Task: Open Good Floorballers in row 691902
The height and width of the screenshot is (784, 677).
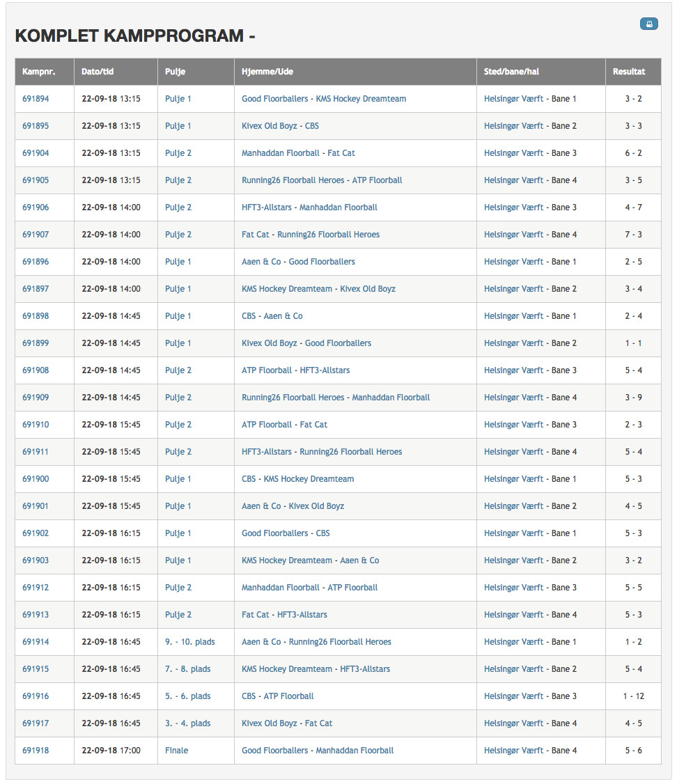Action: [274, 533]
